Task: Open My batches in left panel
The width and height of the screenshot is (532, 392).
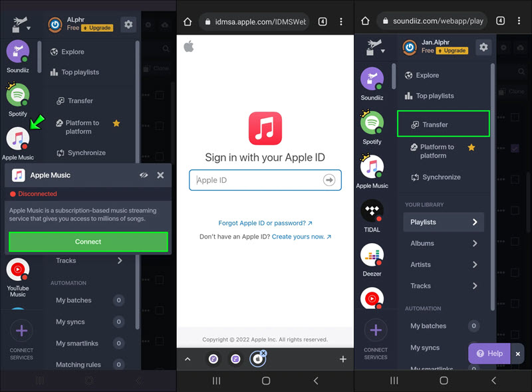Action: [89, 300]
